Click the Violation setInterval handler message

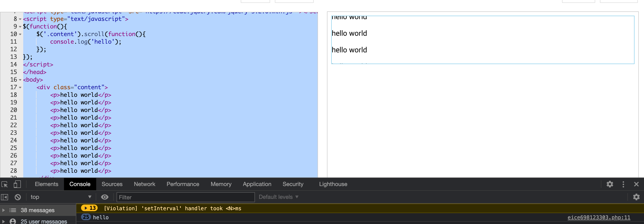(x=172, y=208)
